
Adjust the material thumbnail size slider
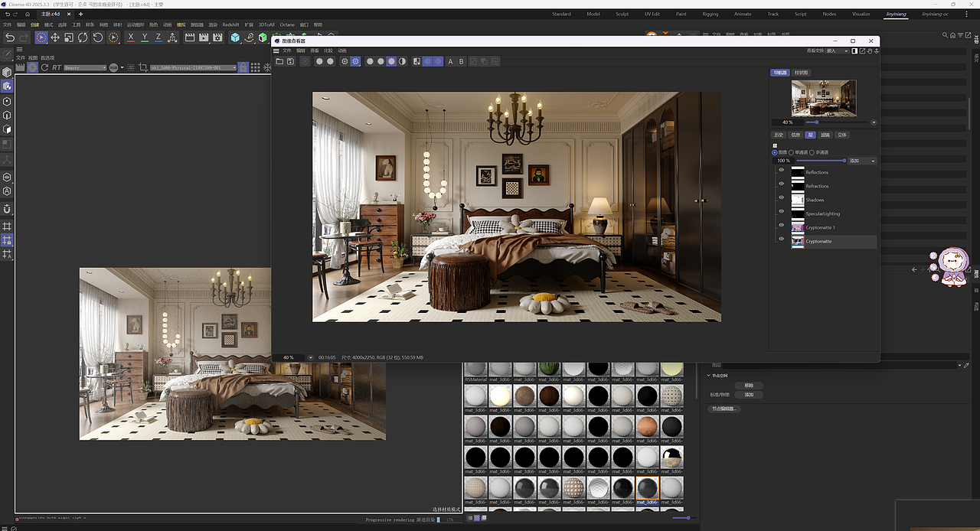point(684,518)
